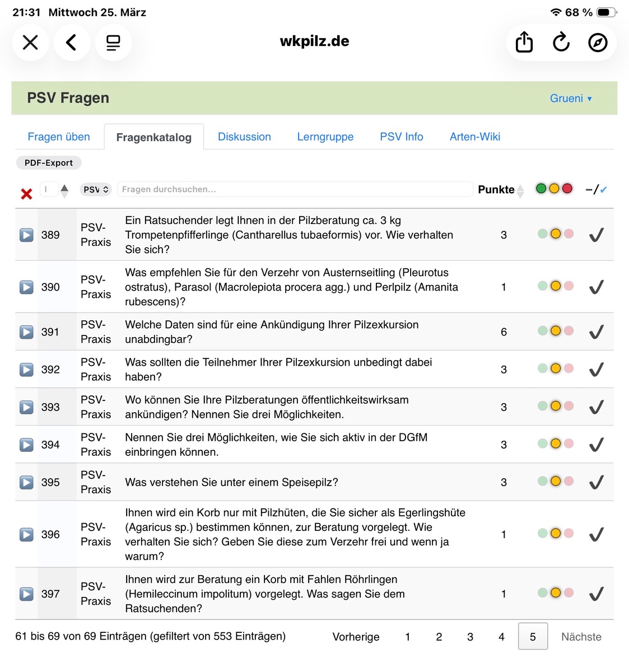Clear filters with the red X icon
Image resolution: width=629 pixels, height=672 pixels.
point(26,194)
